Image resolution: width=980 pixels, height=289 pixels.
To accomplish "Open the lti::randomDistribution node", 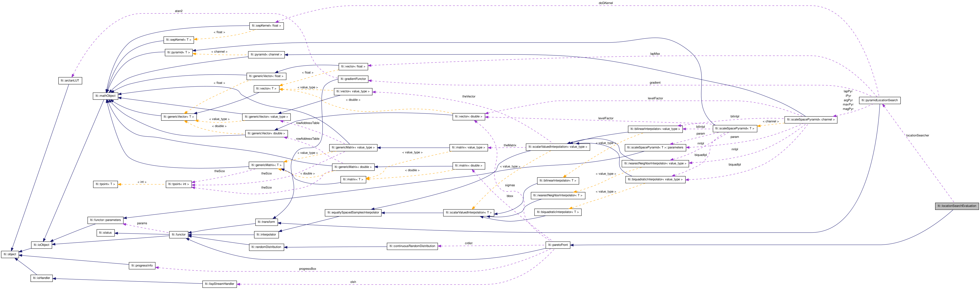I will click(x=266, y=247).
